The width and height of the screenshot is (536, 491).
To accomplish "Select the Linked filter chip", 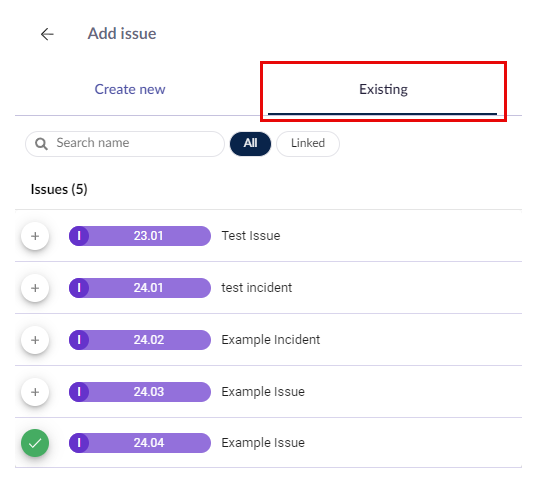I will (x=308, y=144).
